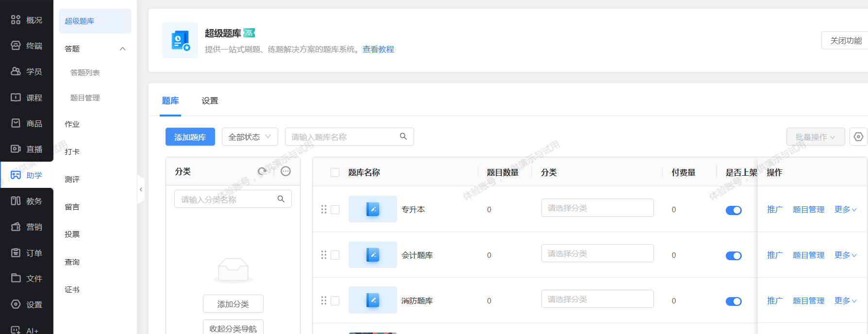Open the 订单 orders sidebar icon
868x334 pixels.
point(16,253)
